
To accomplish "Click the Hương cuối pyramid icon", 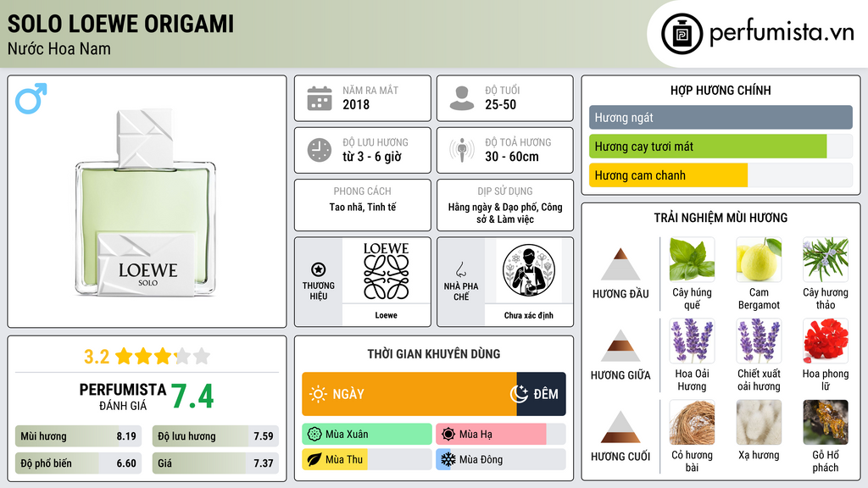I will tap(620, 427).
